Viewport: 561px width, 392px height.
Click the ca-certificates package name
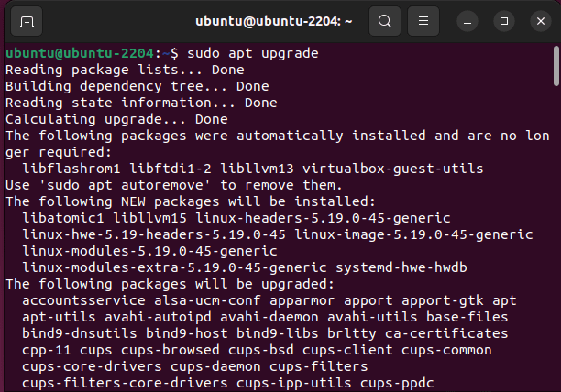446,333
